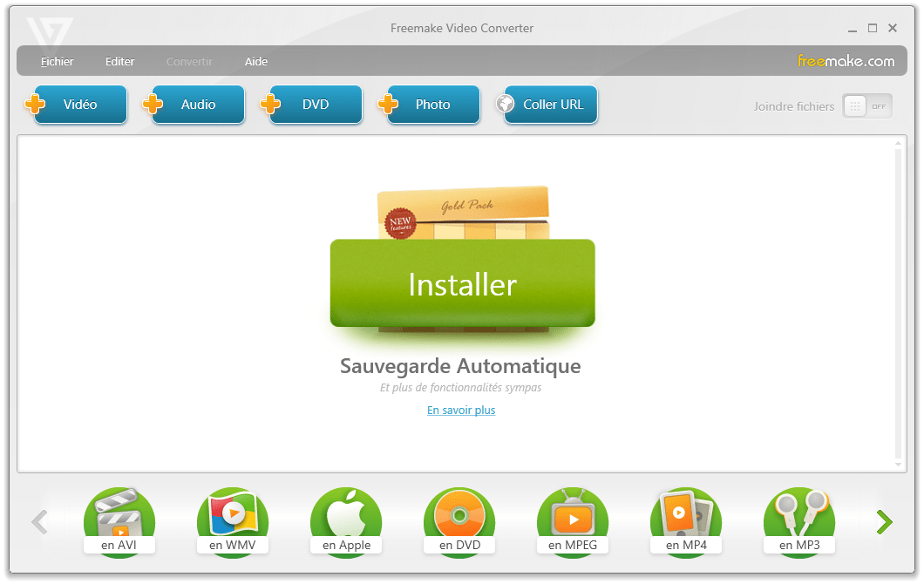The image size is (924, 584).
Task: Click the orange plus beside Photo
Action: click(x=388, y=104)
